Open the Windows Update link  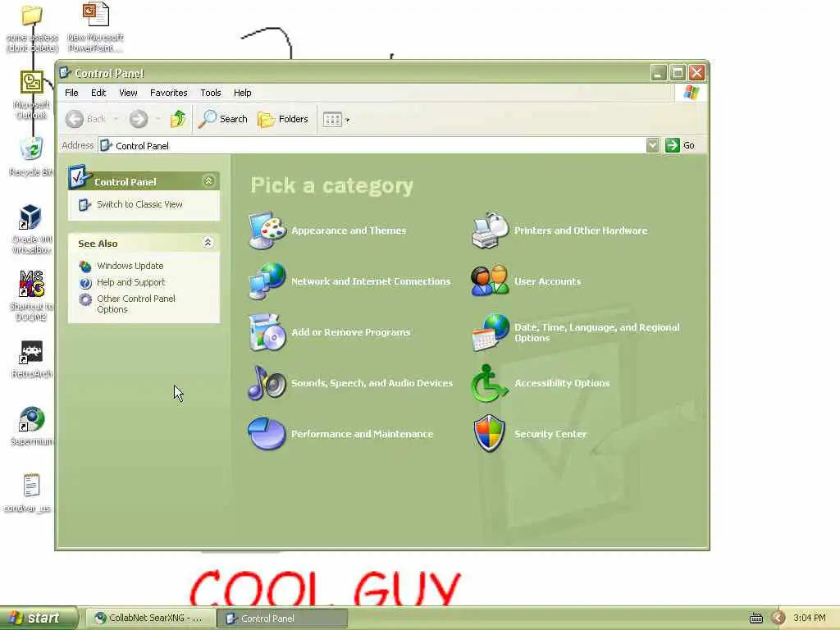(130, 266)
